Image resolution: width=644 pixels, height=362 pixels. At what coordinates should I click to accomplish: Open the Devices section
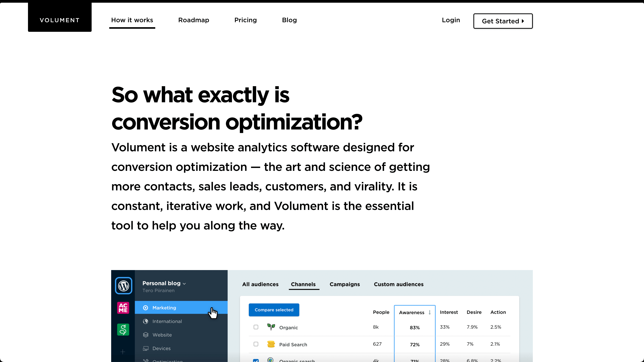[181, 348]
